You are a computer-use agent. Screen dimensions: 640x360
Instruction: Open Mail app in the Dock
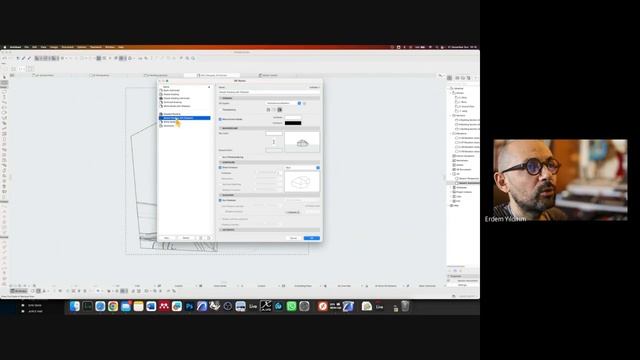(x=126, y=306)
